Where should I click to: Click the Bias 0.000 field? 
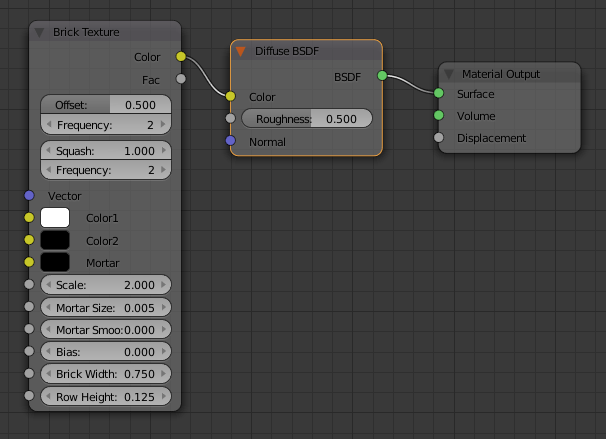106,351
